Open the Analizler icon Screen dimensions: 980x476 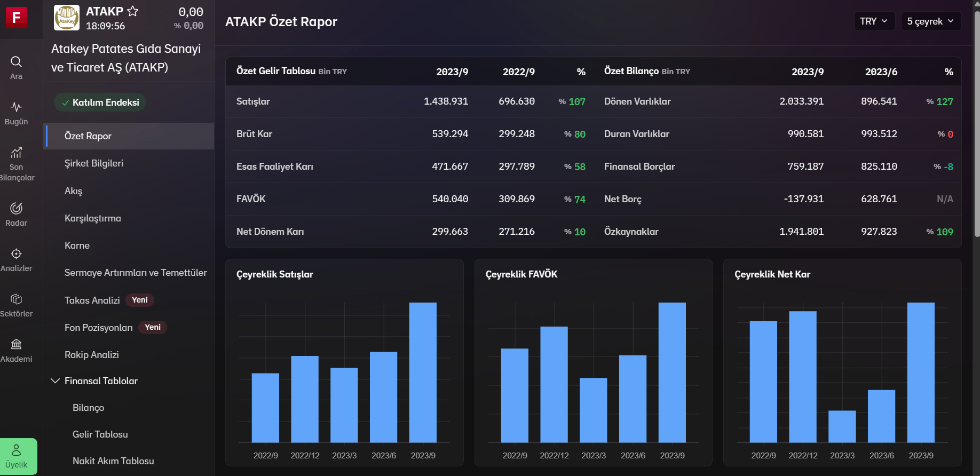click(x=16, y=253)
